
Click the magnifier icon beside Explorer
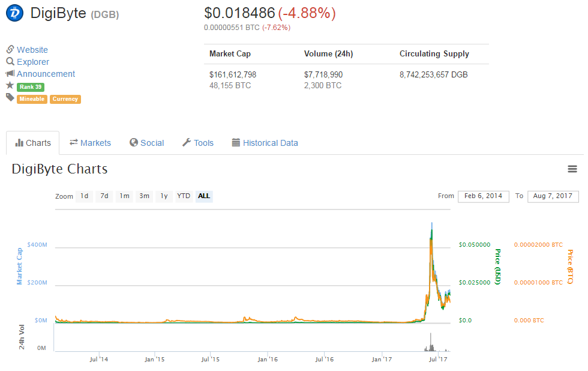pos(10,61)
